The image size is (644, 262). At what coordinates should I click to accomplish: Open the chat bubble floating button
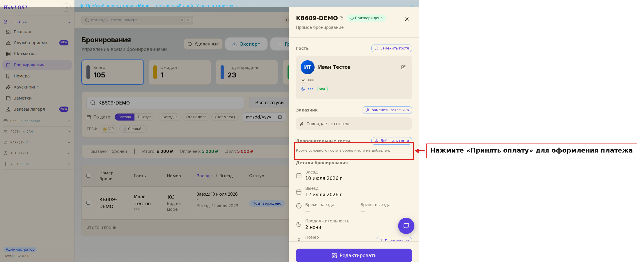tap(406, 226)
